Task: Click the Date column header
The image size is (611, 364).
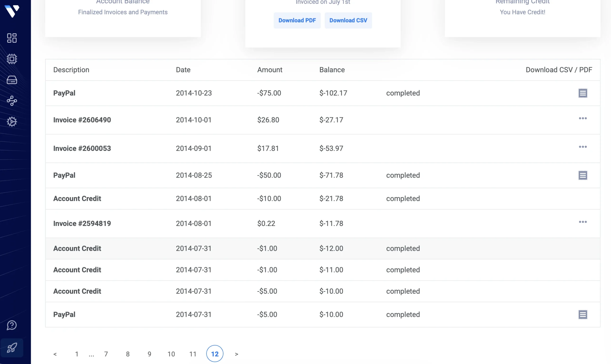Action: pos(183,70)
